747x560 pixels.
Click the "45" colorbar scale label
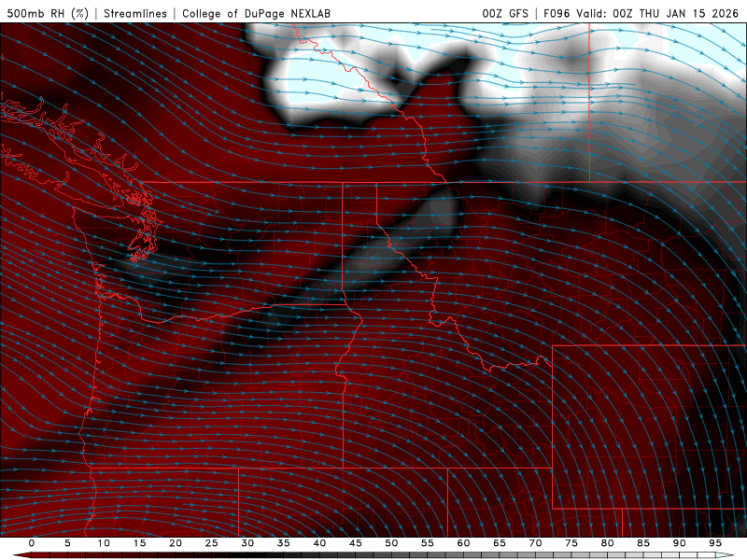pos(356,543)
